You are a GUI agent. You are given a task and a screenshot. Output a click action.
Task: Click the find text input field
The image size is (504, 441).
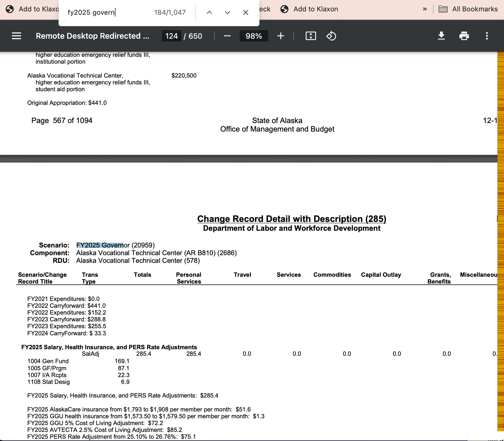(x=108, y=13)
